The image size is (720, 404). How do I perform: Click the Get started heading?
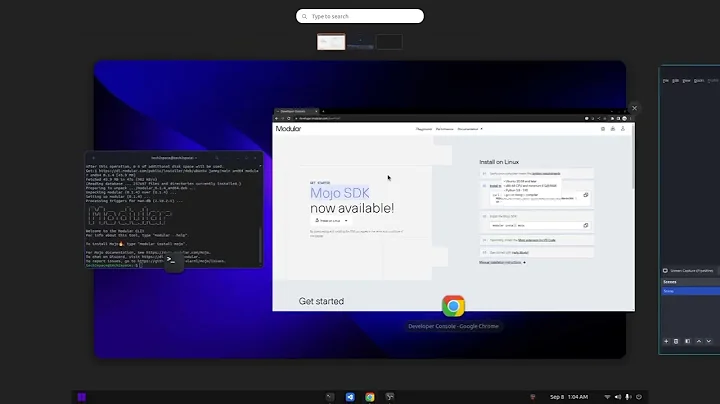coord(321,302)
